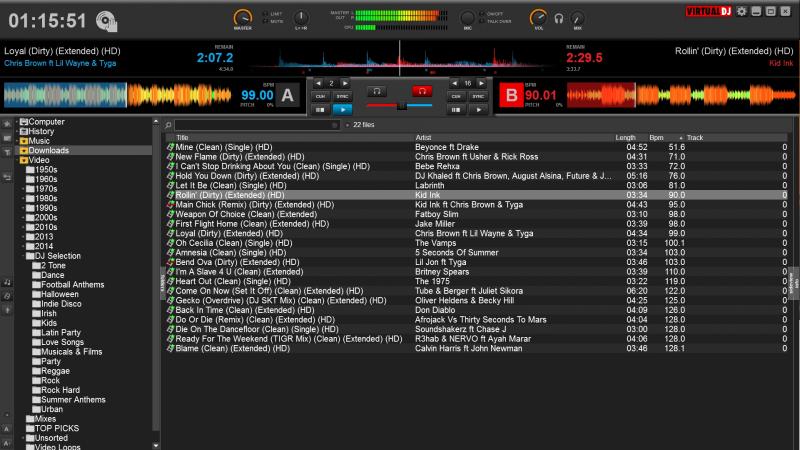
Task: Click the deck B waveform display
Action: tap(681, 95)
